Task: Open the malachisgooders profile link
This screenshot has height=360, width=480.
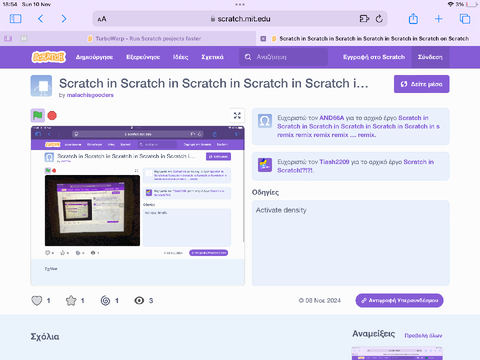Action: [90, 95]
